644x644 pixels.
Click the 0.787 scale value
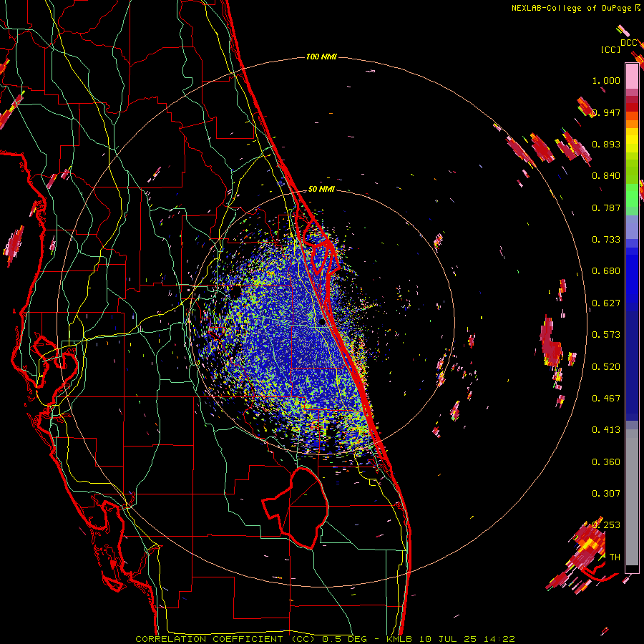(606, 208)
